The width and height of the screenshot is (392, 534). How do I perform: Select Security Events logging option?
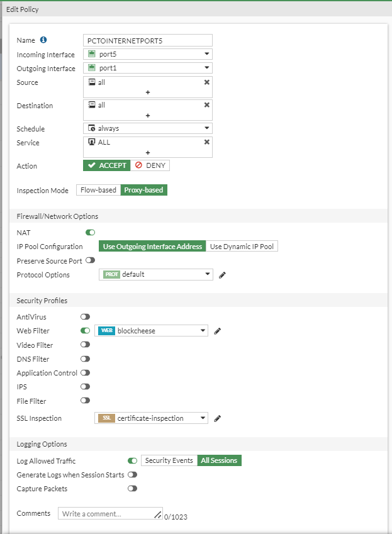(x=169, y=460)
